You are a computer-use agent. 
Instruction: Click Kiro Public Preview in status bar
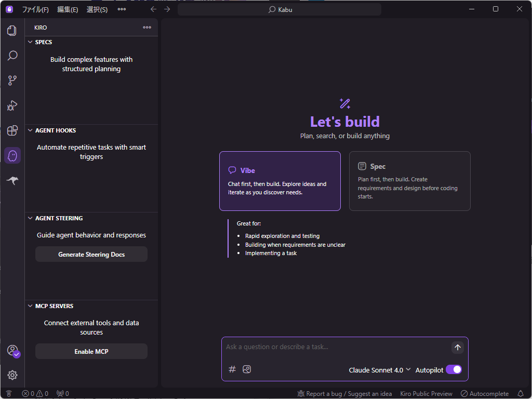(426, 394)
